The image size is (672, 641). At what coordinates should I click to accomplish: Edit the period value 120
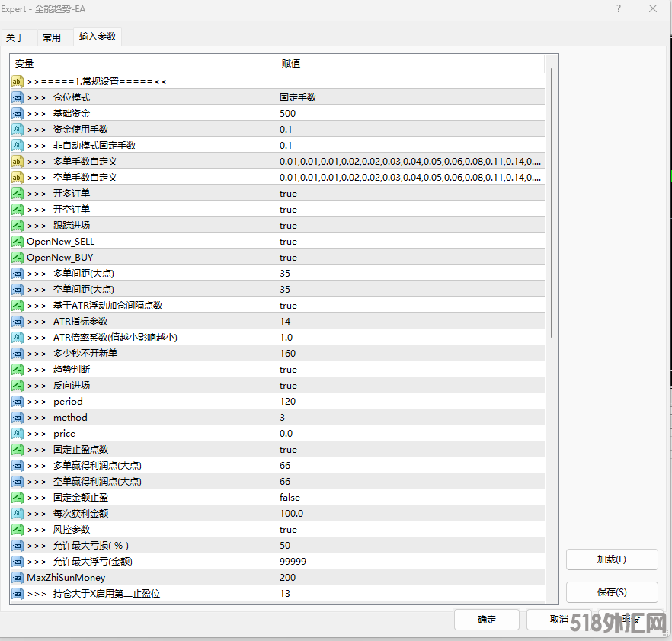411,402
